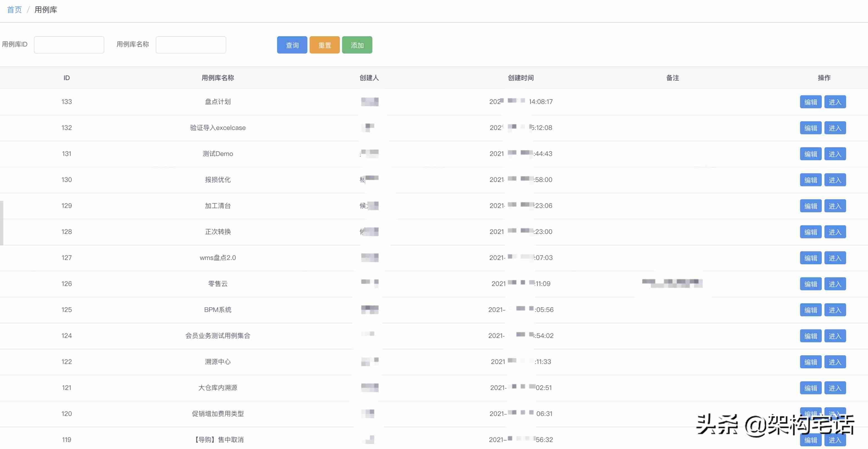868x449 pixels.
Task: Select the ID cell 127
Action: (x=67, y=258)
